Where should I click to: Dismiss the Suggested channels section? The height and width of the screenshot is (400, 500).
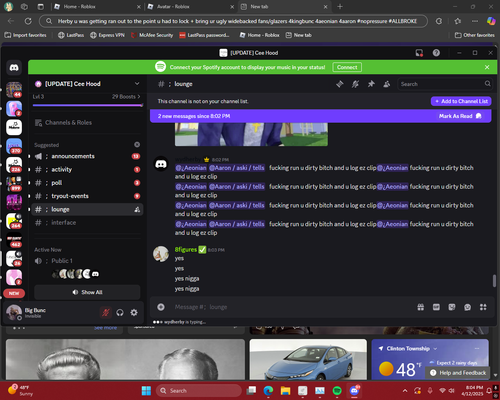point(137,145)
